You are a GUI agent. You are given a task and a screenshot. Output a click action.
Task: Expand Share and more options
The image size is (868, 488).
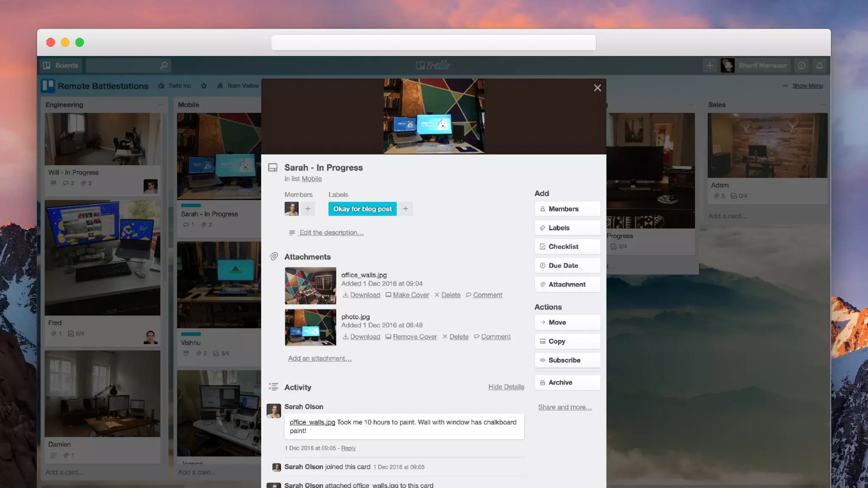click(x=565, y=407)
